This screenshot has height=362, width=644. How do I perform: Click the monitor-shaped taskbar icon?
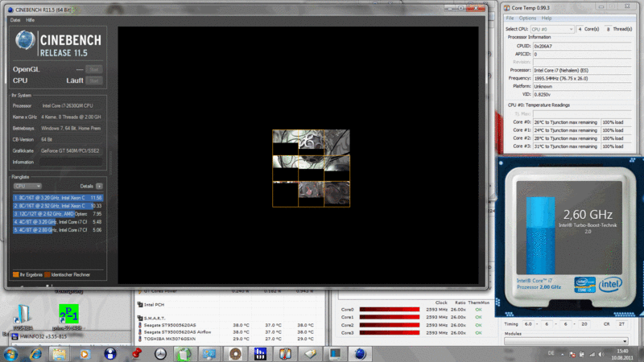click(335, 354)
